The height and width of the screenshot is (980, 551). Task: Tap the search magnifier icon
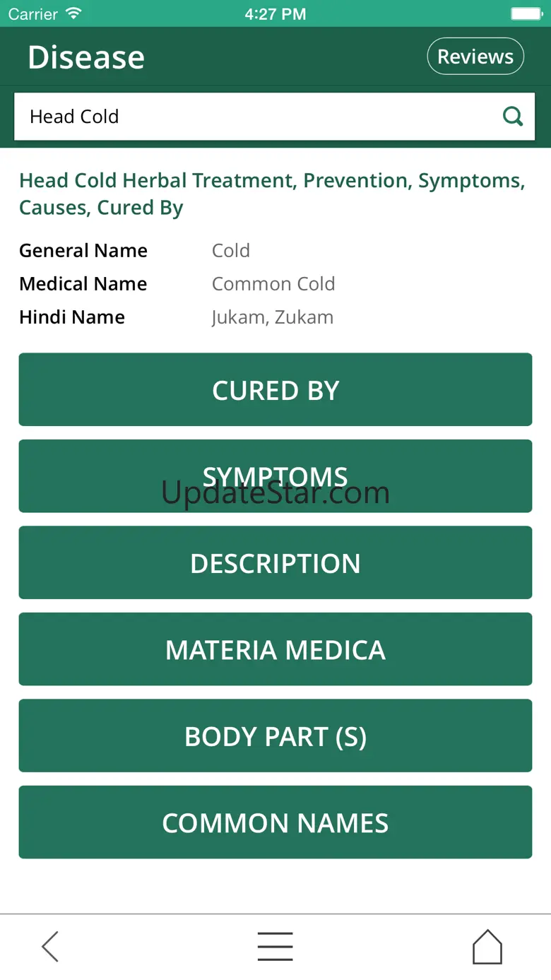(x=512, y=117)
